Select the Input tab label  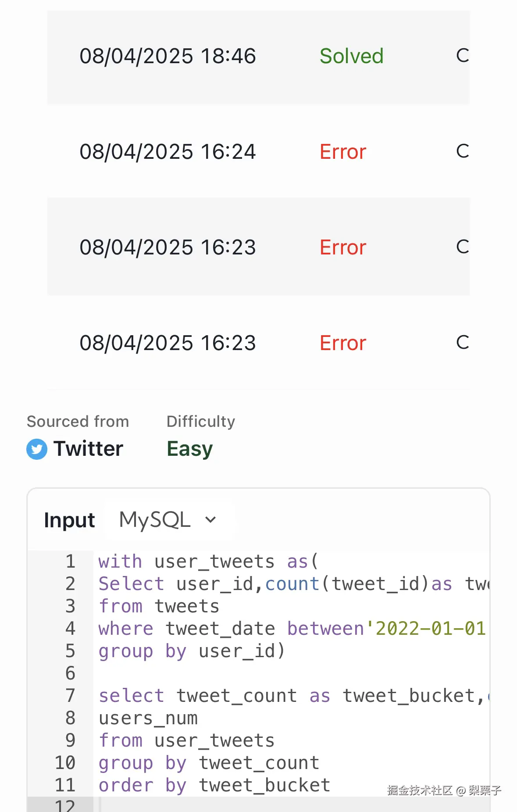pos(69,520)
